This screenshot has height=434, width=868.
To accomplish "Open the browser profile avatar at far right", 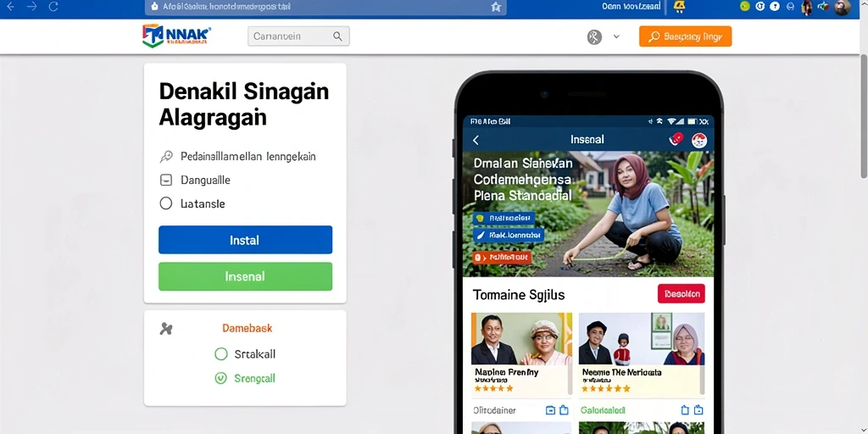I will click(x=842, y=7).
